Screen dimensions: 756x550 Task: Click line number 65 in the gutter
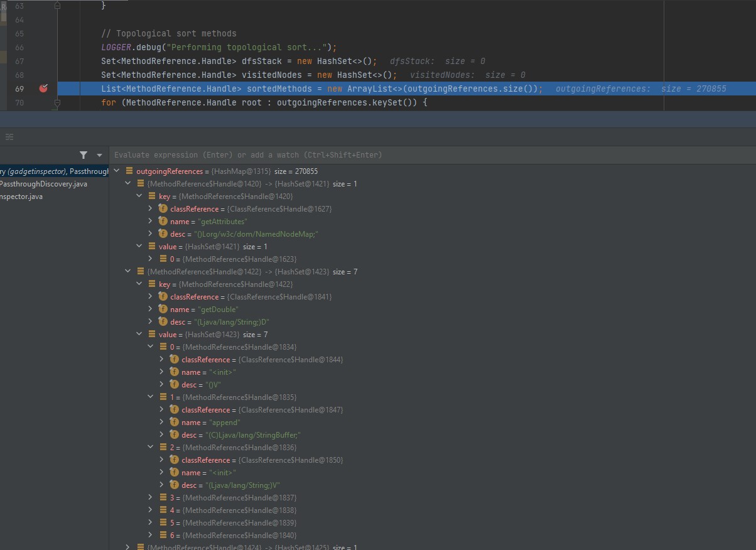(x=19, y=33)
